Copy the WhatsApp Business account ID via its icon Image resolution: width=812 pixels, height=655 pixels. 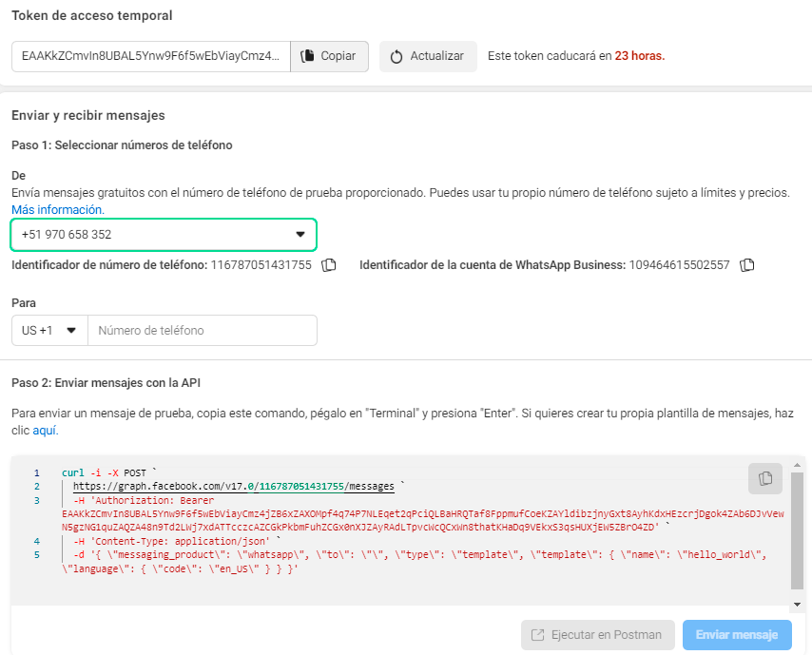747,264
